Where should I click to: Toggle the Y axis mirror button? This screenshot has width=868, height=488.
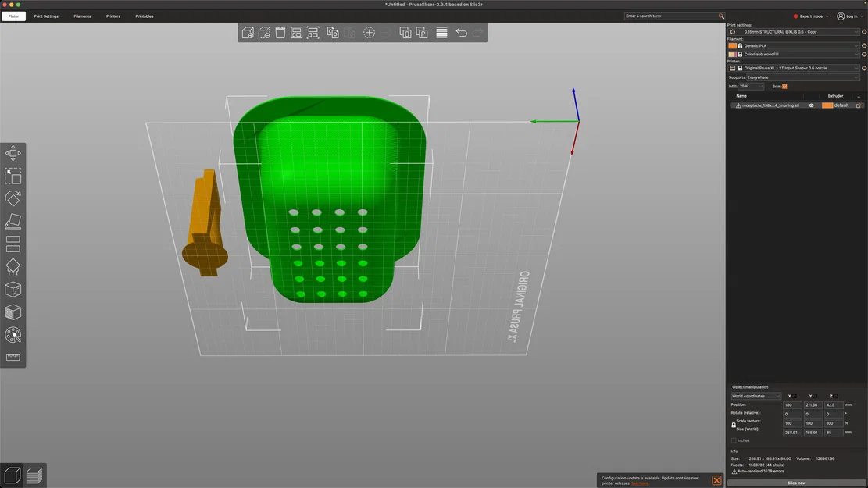pos(815,396)
